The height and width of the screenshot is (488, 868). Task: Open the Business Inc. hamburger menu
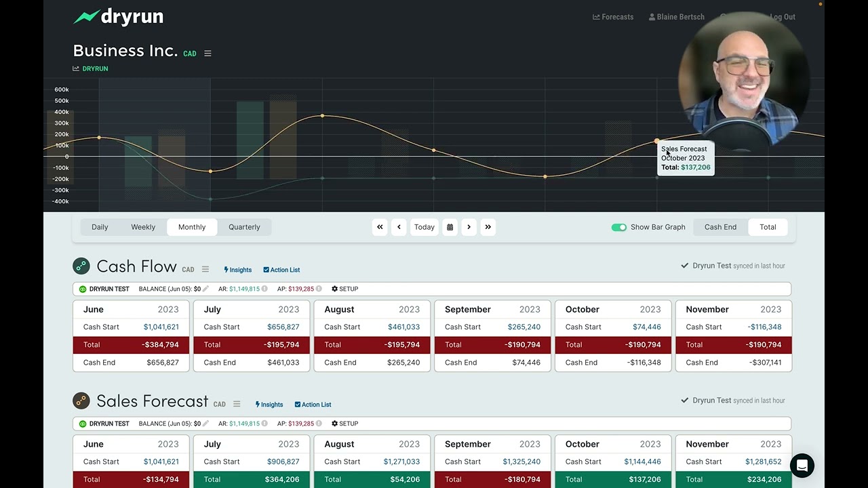208,54
